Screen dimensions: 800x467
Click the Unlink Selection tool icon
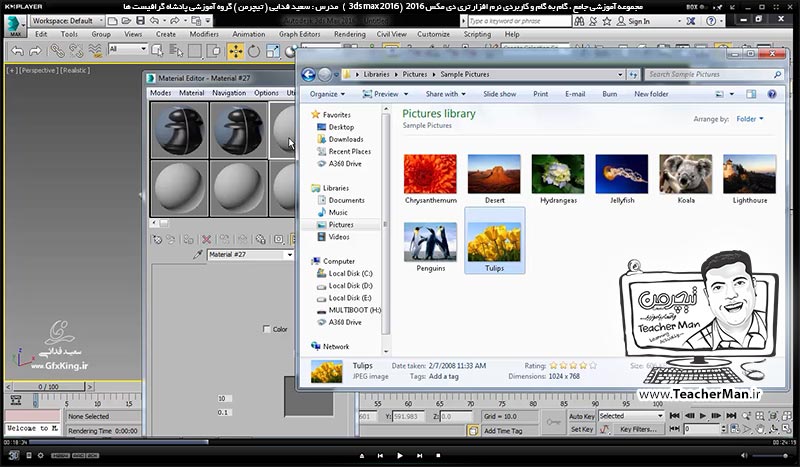(x=76, y=51)
